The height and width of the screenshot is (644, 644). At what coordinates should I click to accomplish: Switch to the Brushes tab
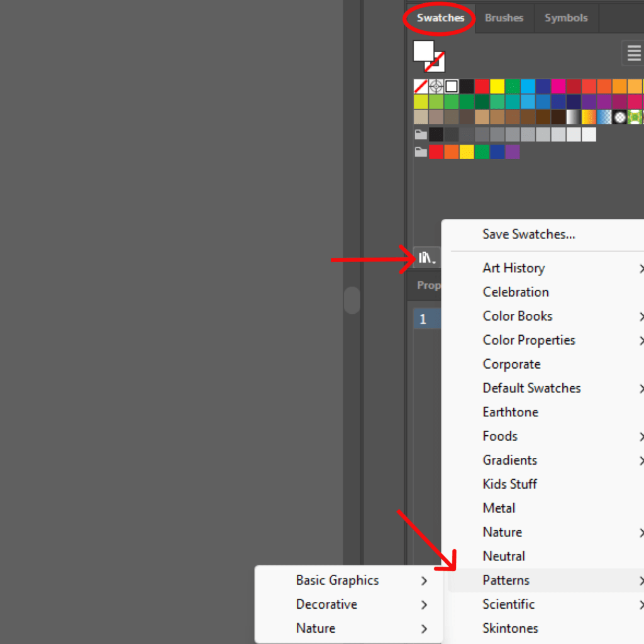point(504,18)
